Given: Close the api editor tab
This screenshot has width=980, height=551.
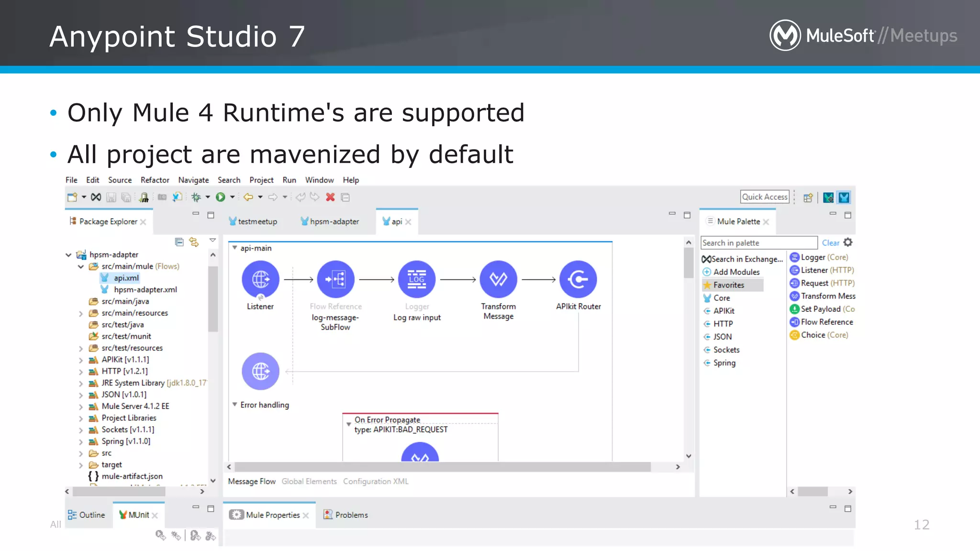Looking at the screenshot, I should tap(408, 222).
